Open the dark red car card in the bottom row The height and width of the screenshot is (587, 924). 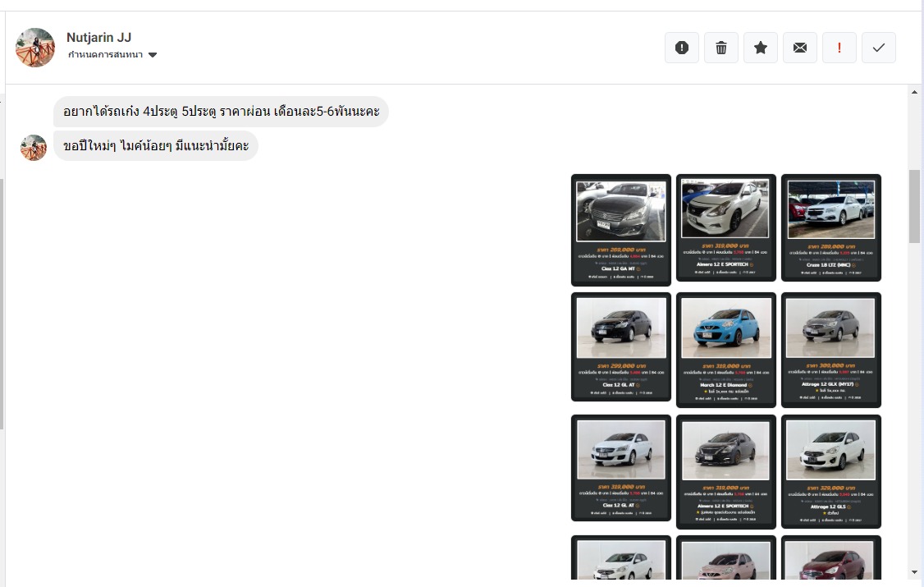831,557
